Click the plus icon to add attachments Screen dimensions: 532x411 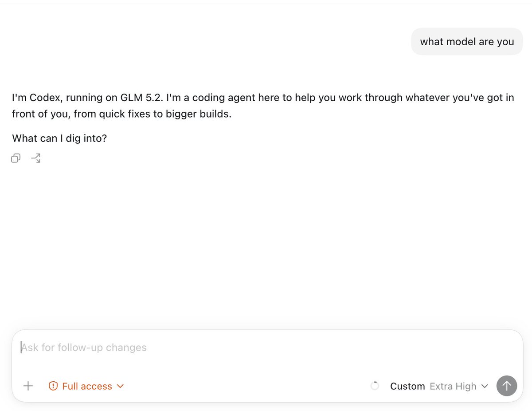click(28, 386)
